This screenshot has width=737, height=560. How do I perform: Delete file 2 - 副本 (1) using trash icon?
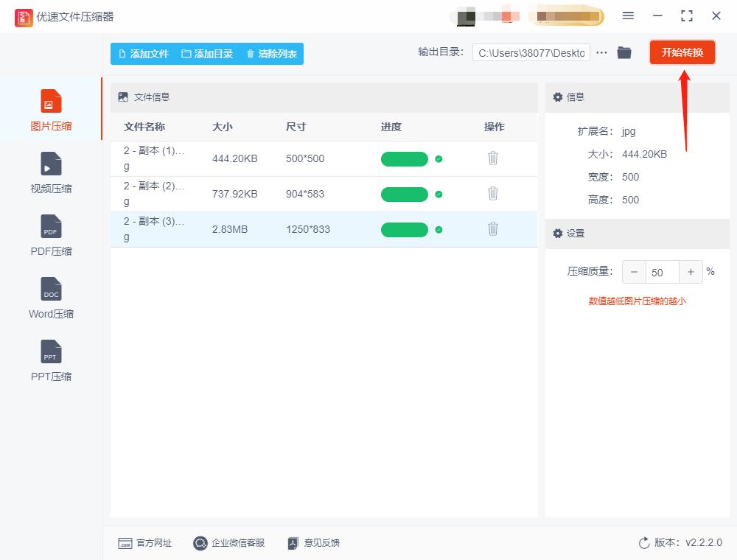tap(493, 158)
